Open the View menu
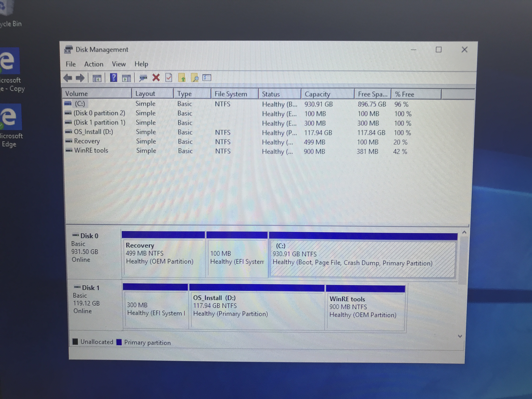This screenshot has width=532, height=399. tap(119, 64)
